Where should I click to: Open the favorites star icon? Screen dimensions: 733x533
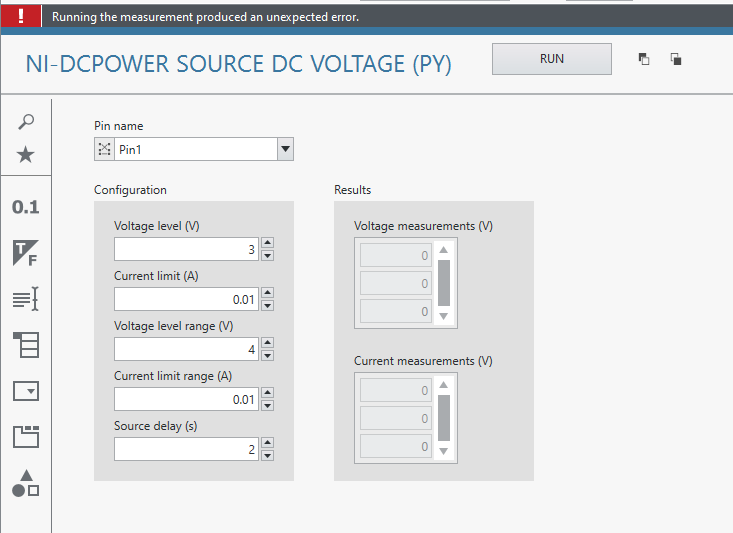point(26,154)
